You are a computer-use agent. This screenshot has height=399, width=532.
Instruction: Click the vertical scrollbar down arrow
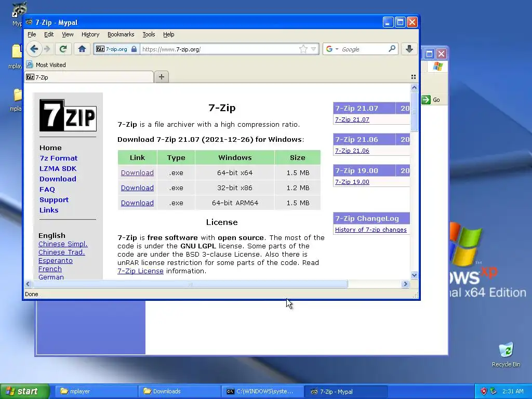click(414, 275)
